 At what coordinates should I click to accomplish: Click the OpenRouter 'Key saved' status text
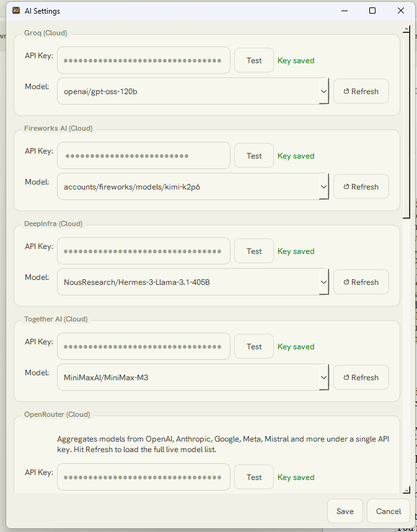point(296,477)
